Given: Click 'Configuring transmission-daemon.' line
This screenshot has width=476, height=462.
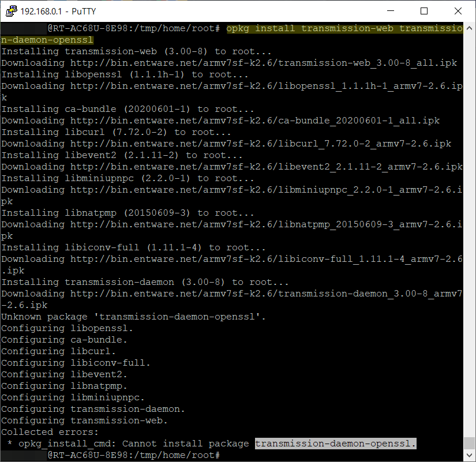Looking at the screenshot, I should pos(93,409).
